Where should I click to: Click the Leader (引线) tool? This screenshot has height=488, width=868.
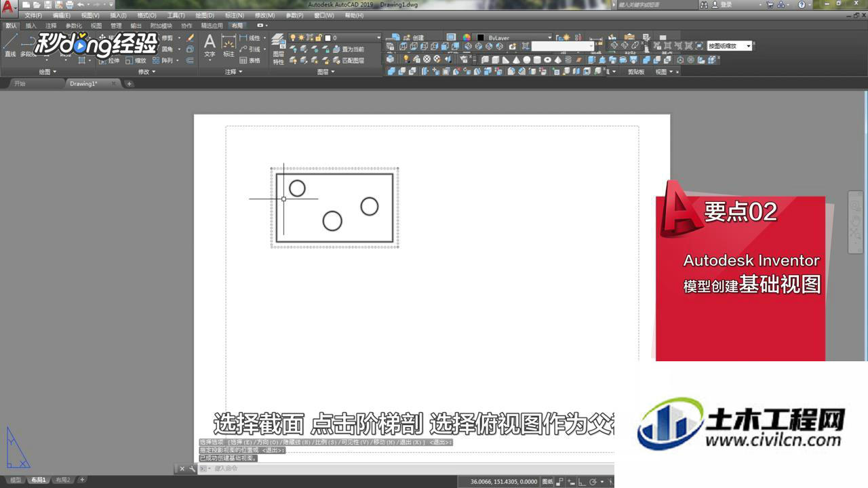pyautogui.click(x=250, y=49)
